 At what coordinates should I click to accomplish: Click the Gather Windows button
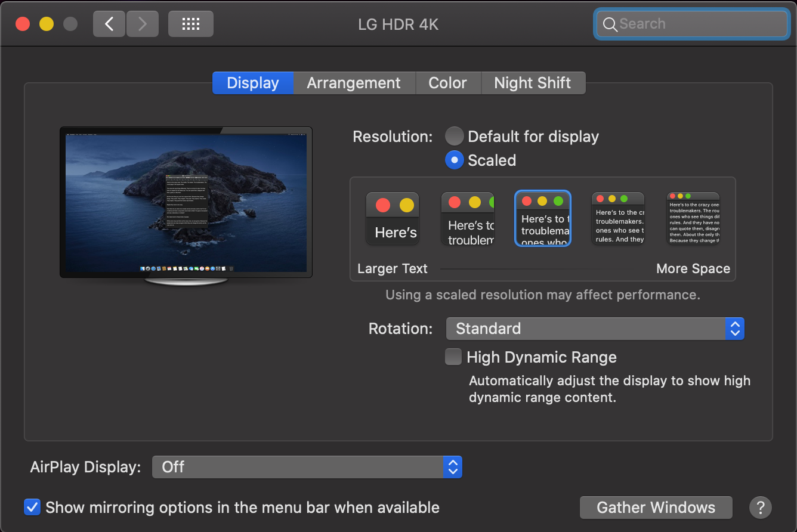point(656,508)
